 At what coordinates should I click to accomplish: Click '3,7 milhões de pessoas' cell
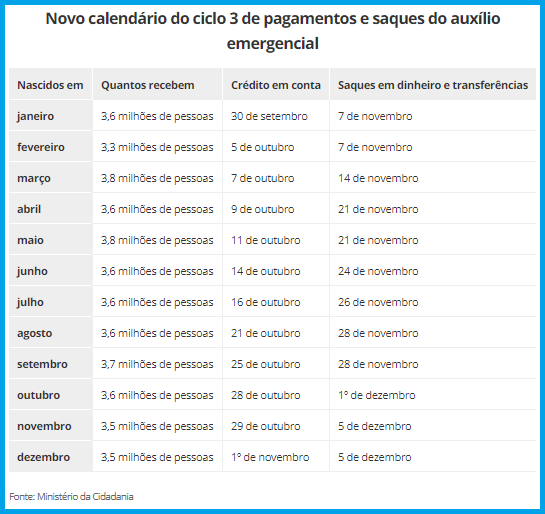[157, 364]
